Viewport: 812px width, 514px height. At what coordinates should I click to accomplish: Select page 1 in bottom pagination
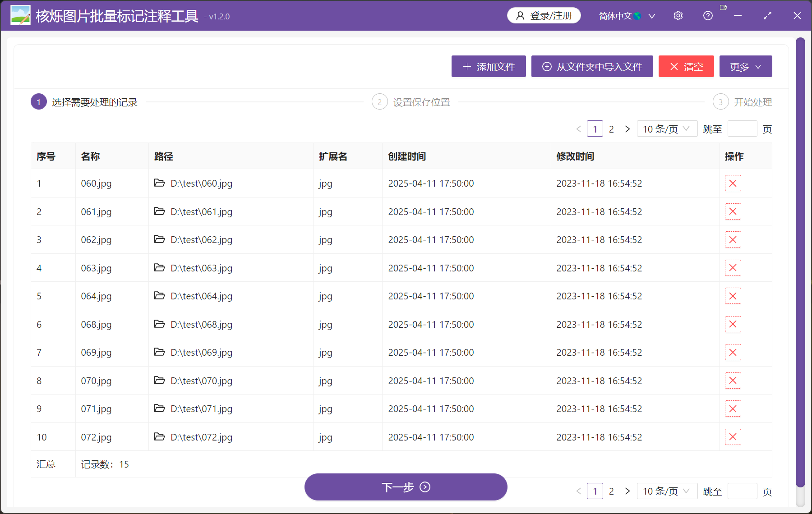595,491
